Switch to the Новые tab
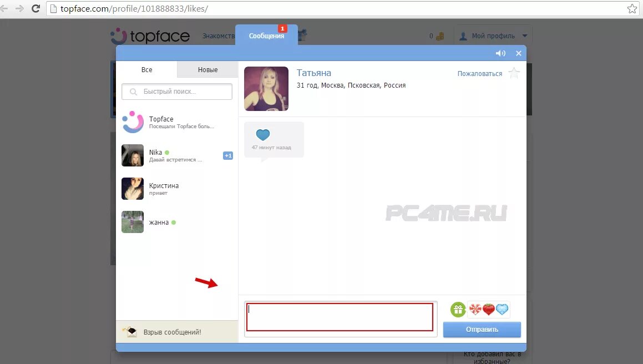This screenshot has height=364, width=643. point(207,70)
